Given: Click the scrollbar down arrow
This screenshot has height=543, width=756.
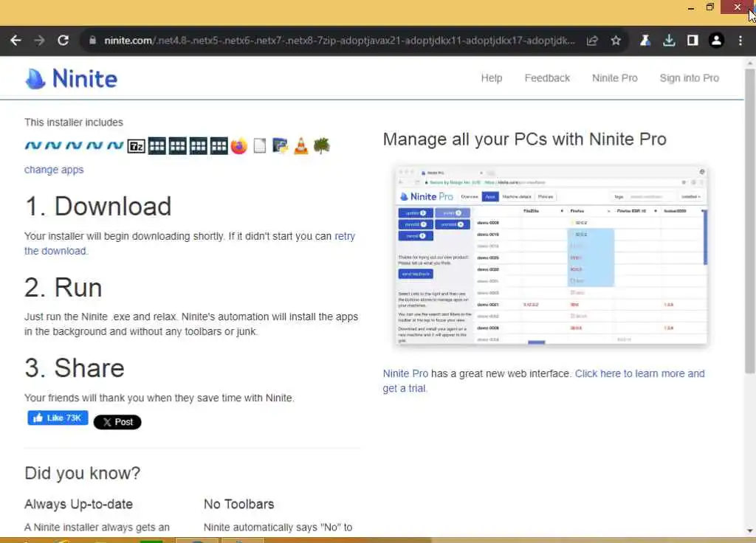Looking at the screenshot, I should [750, 530].
